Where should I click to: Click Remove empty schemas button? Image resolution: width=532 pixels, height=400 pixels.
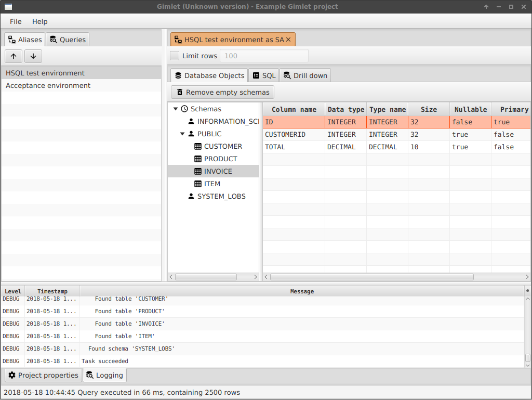(222, 93)
